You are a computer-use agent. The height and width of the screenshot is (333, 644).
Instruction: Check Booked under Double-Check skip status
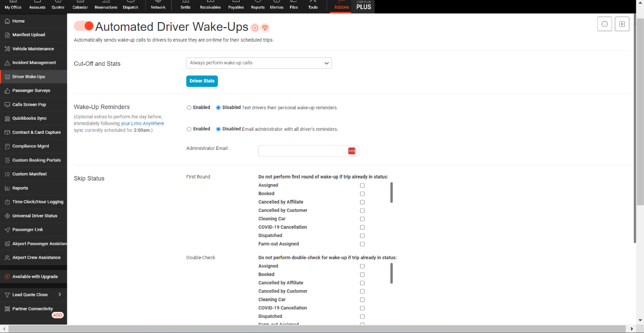click(362, 275)
